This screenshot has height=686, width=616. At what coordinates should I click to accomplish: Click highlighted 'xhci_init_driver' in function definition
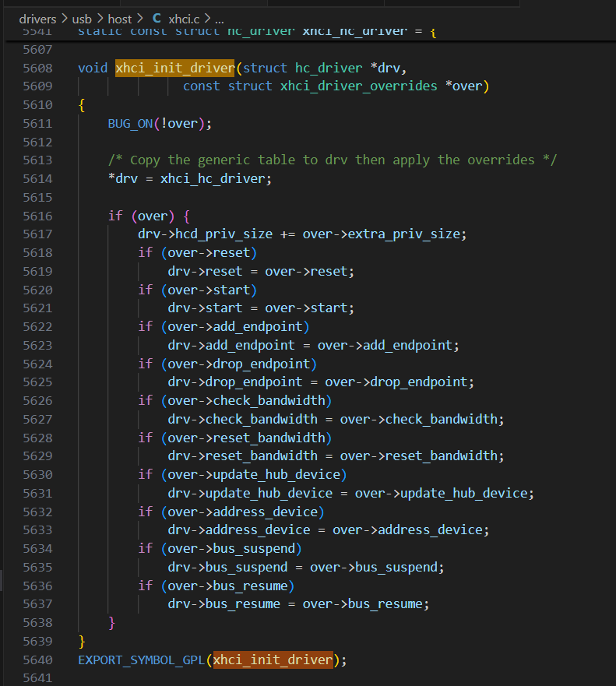pos(175,69)
